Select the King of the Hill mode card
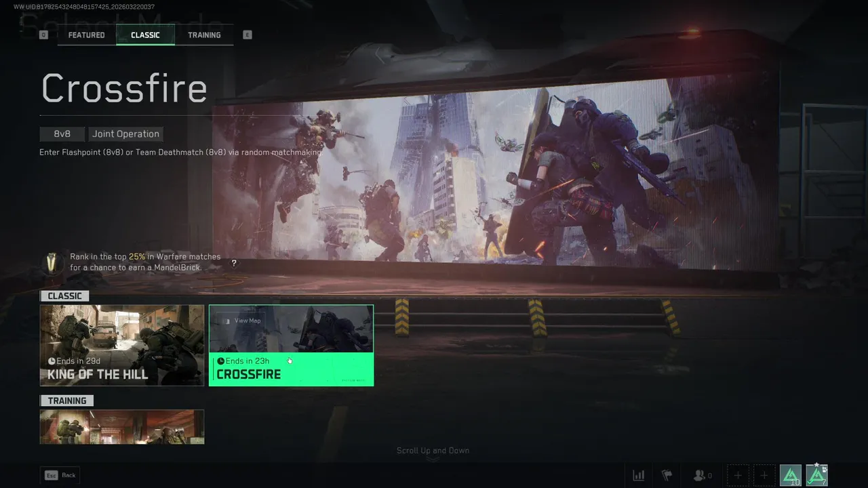Image resolution: width=868 pixels, height=488 pixels. click(x=122, y=346)
